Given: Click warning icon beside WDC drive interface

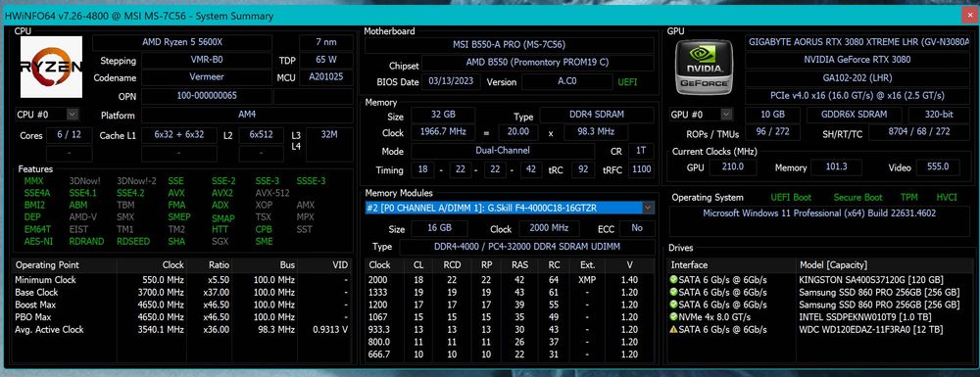Looking at the screenshot, I should click(x=673, y=330).
